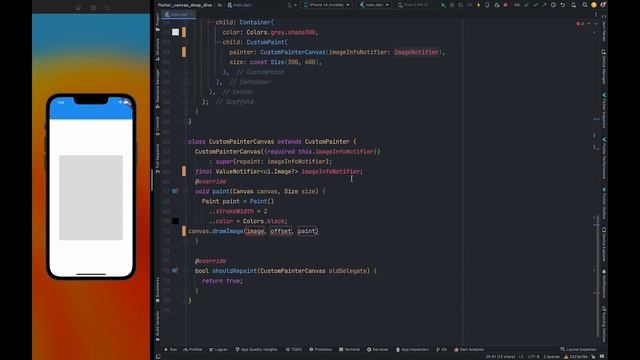Viewport: 640px width, 360px height.
Task: Collapse the CustomPaint closing fold marker
Action: point(186,72)
